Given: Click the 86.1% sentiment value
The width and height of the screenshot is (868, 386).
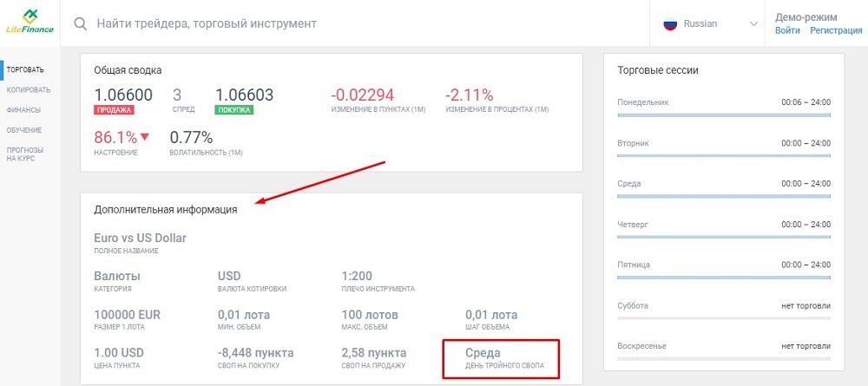Looking at the screenshot, I should tap(115, 136).
